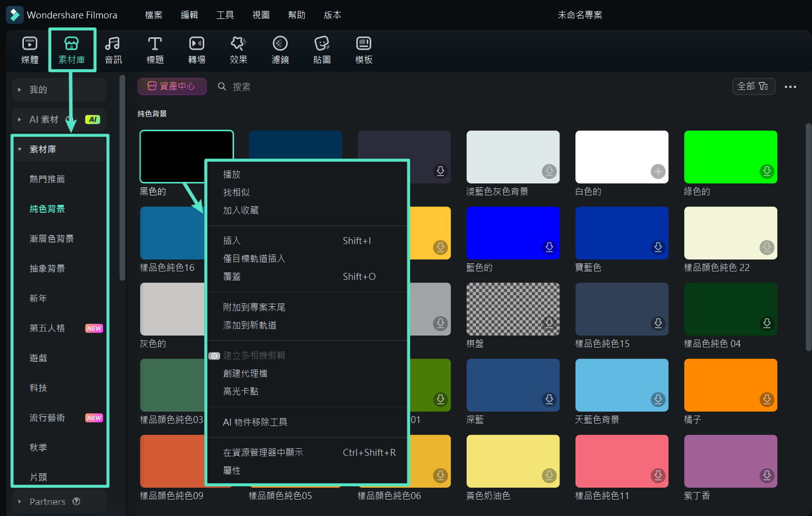Open the 音訊 audio tab
The image size is (812, 516).
point(113,50)
